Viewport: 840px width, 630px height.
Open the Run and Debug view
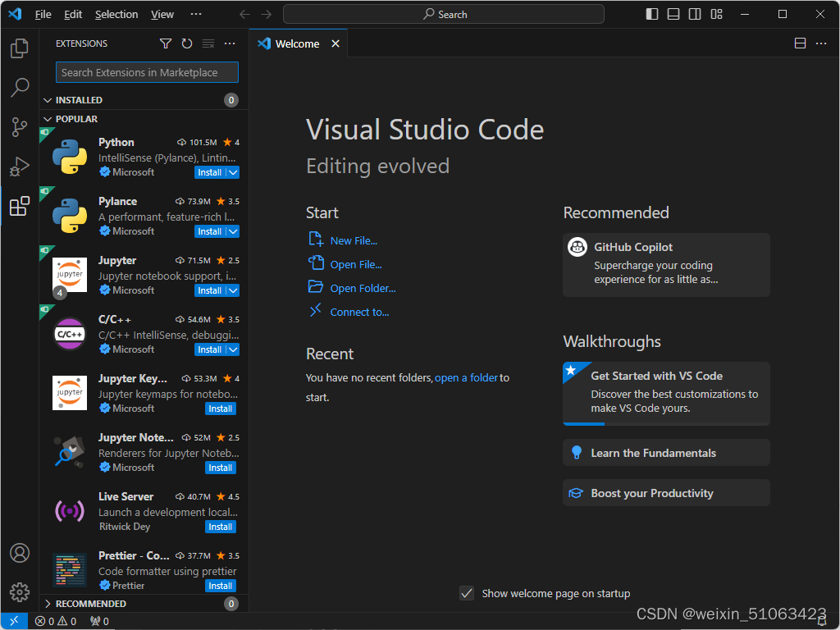pos(19,167)
